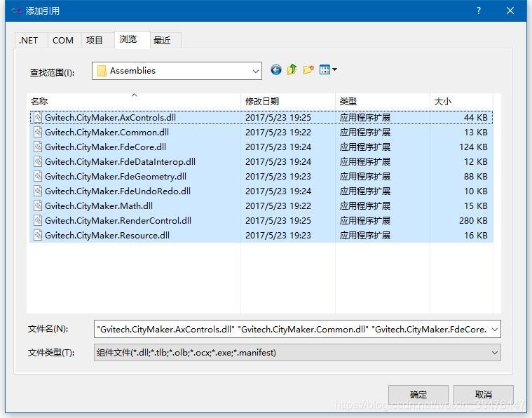Click file icon of Gvitech.CityMaker.FdeCore.dll
The image size is (532, 418).
[x=38, y=147]
